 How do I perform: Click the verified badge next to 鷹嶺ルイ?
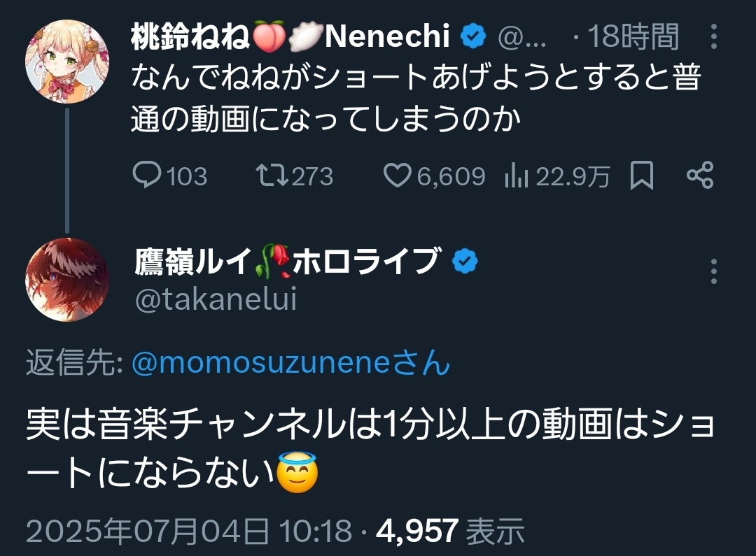coord(465,261)
